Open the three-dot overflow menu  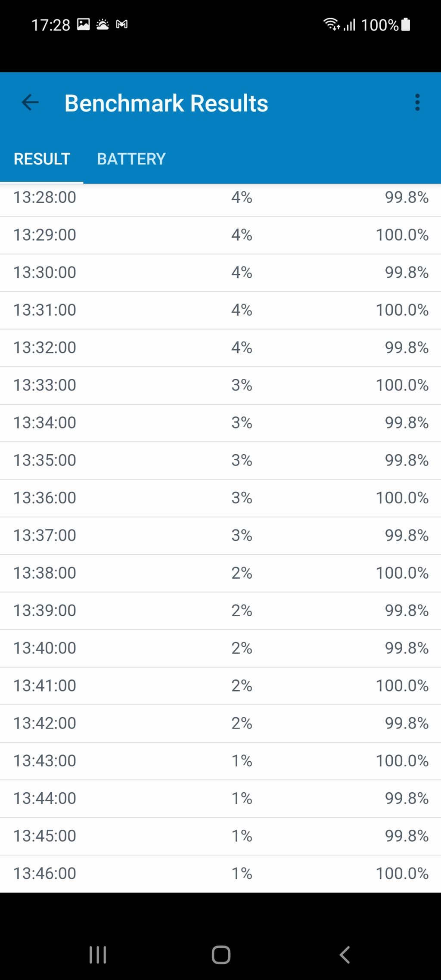417,102
